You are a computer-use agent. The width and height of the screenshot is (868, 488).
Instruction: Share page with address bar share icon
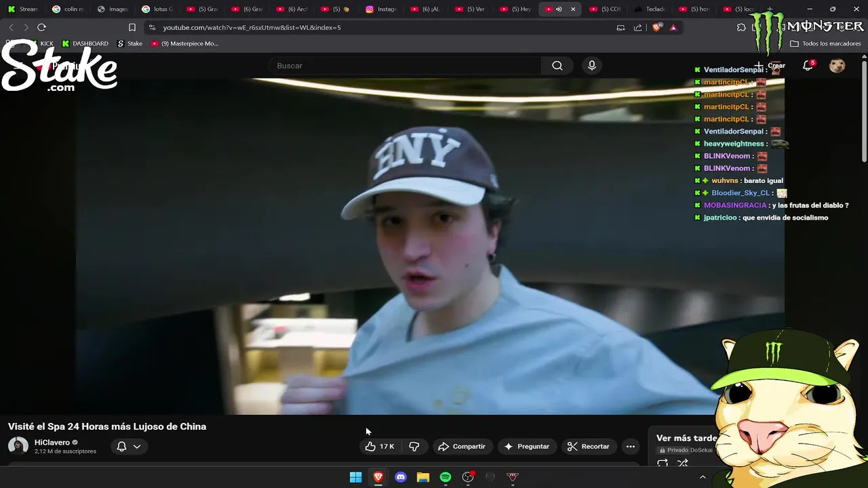pyautogui.click(x=637, y=27)
